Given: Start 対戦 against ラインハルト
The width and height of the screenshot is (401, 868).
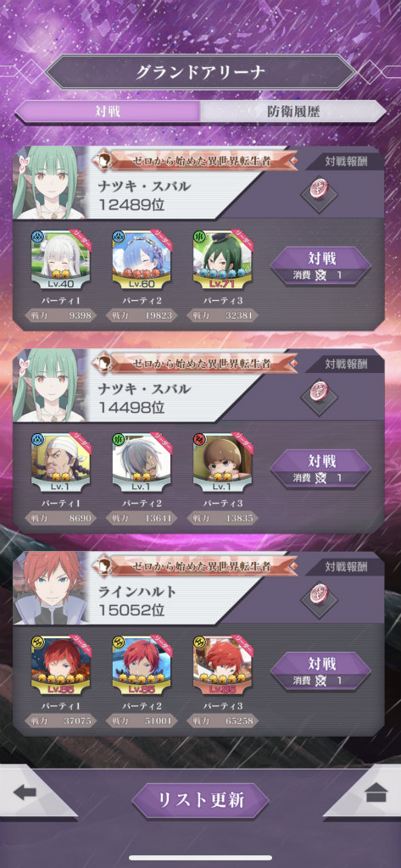Looking at the screenshot, I should 320,671.
